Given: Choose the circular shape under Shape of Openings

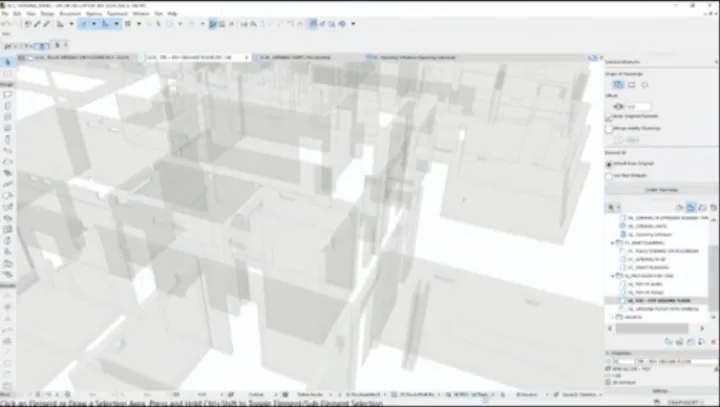Looking at the screenshot, I should (645, 86).
